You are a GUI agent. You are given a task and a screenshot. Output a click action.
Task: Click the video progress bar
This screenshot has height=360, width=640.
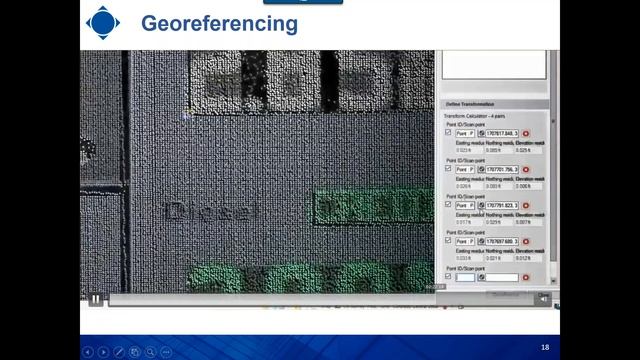[x=321, y=300]
